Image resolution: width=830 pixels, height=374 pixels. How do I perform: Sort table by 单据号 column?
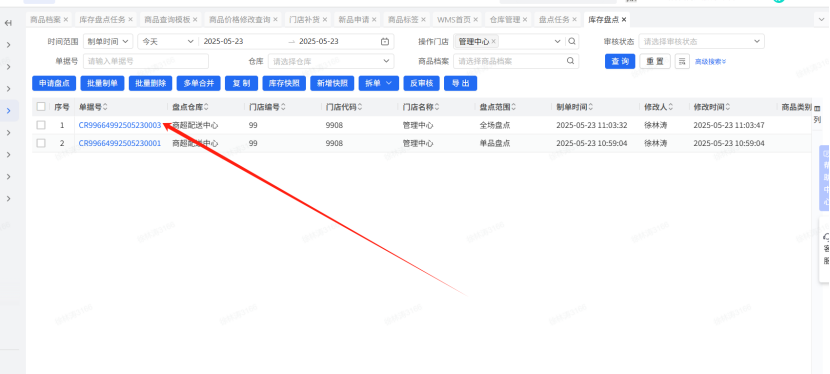[x=105, y=107]
